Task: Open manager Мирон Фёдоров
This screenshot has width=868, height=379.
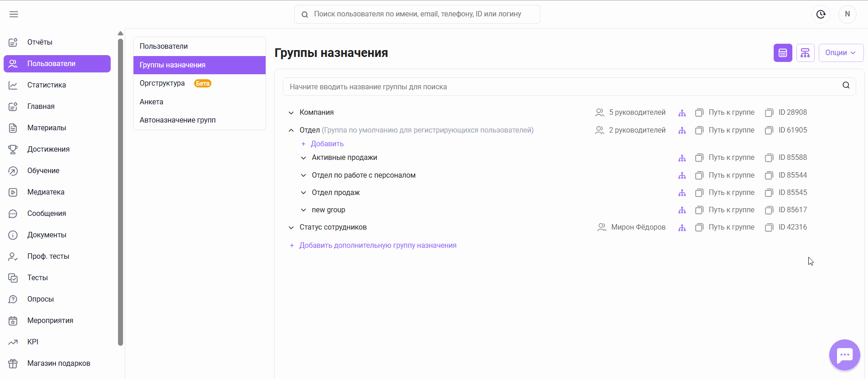Action: click(632, 227)
